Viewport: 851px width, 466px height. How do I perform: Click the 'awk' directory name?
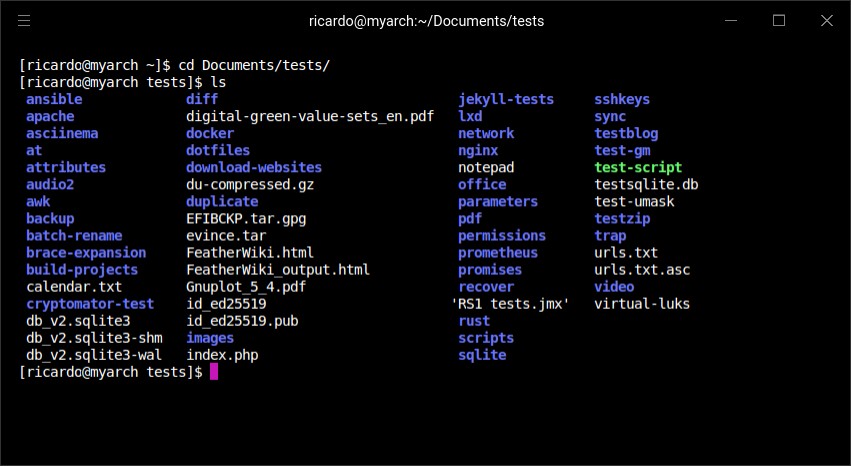pyautogui.click(x=38, y=201)
